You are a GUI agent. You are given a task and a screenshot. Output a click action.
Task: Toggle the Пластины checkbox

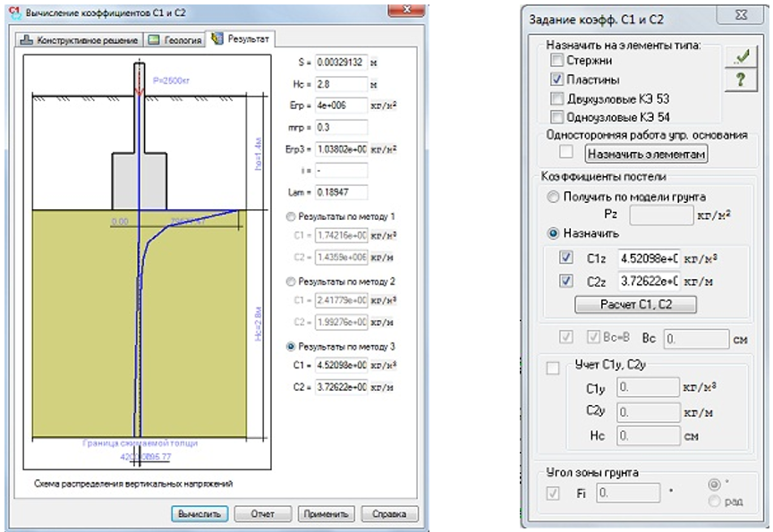coord(556,80)
